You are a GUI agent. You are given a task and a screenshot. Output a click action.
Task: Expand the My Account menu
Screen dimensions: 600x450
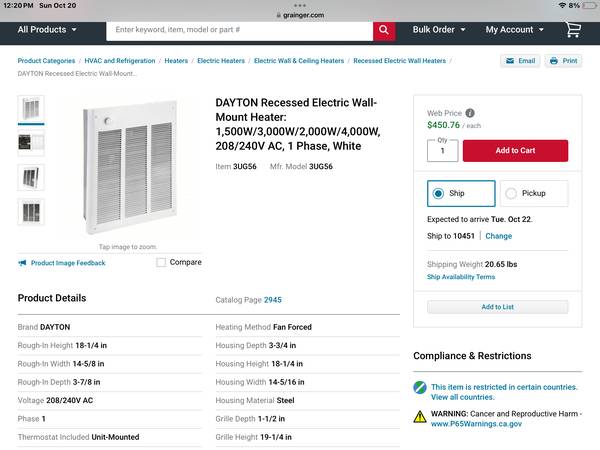coord(515,29)
